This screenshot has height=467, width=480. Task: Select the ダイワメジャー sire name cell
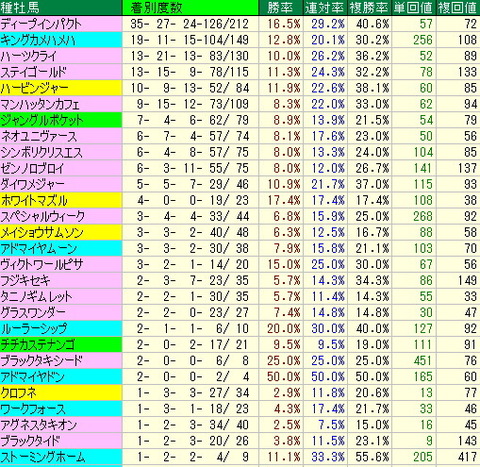61,184
